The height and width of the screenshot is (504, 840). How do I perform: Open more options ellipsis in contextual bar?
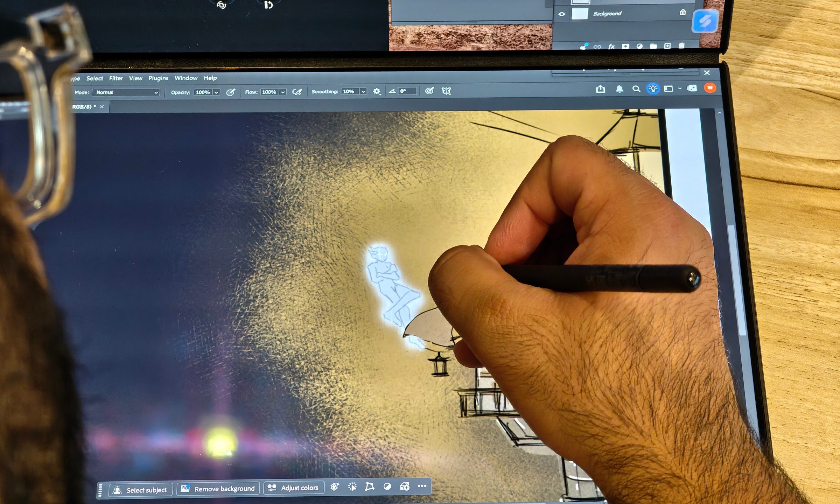tap(422, 486)
